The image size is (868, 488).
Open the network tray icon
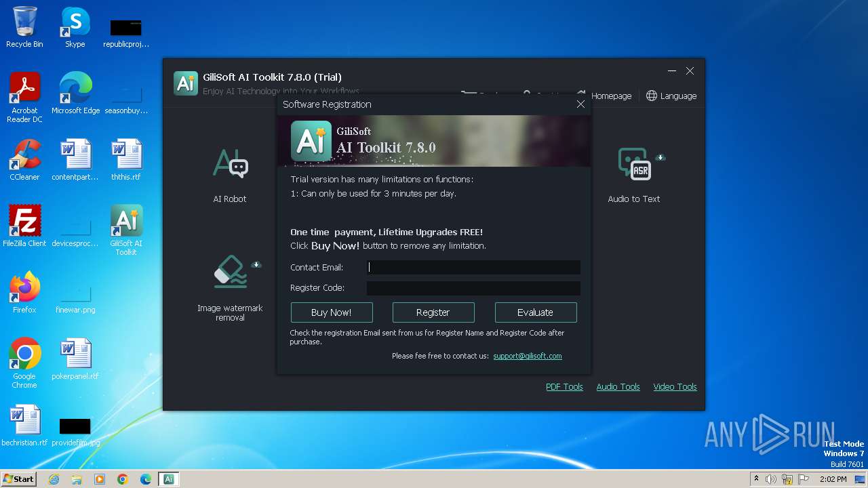pyautogui.click(x=787, y=479)
